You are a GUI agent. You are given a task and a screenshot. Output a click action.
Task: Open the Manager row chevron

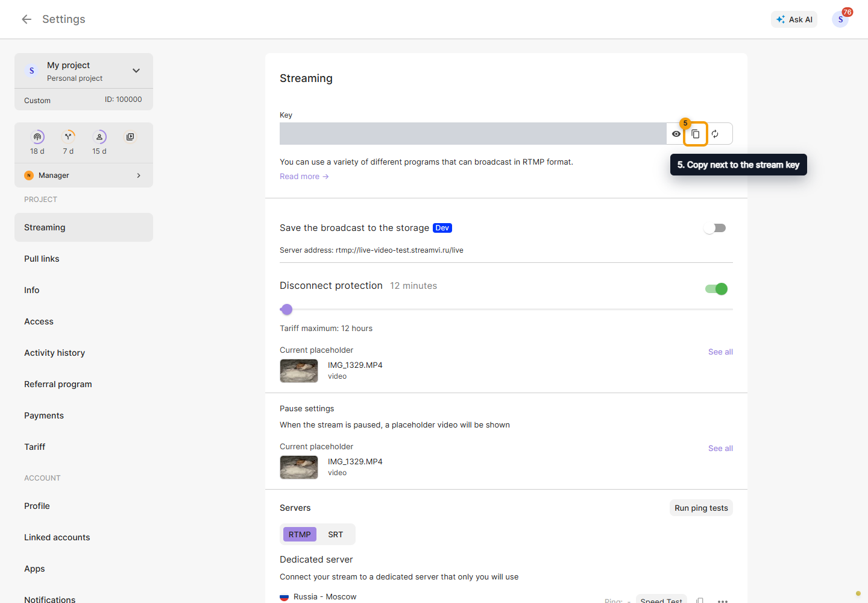point(139,175)
